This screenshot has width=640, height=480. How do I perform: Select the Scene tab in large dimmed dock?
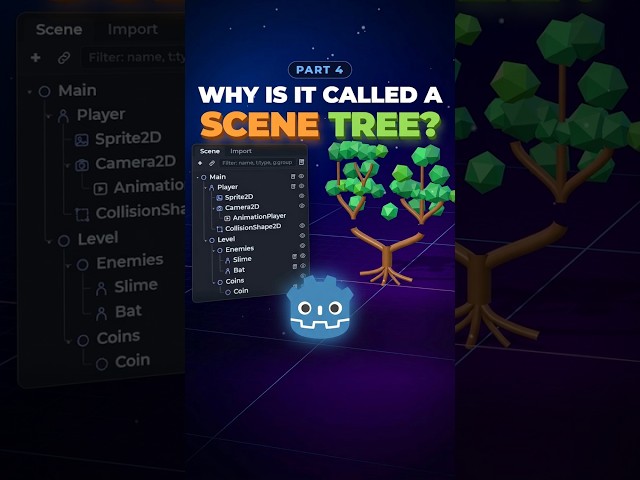(59, 29)
